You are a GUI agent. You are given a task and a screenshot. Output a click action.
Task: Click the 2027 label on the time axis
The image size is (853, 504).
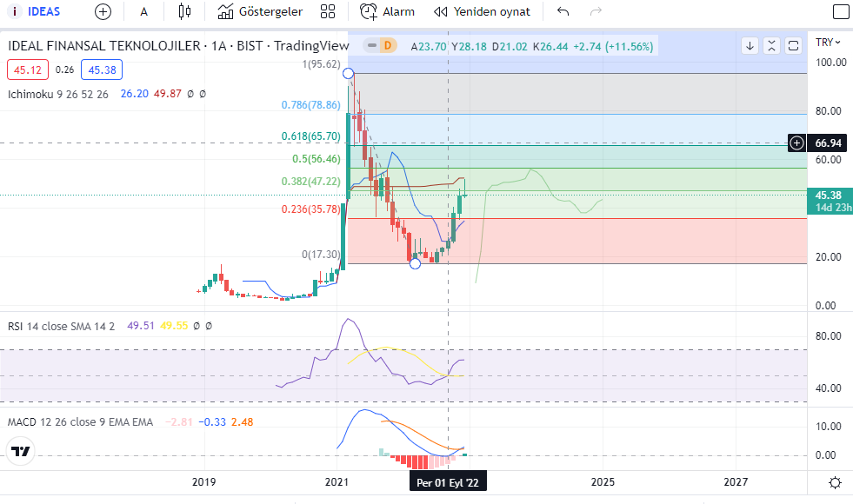736,482
